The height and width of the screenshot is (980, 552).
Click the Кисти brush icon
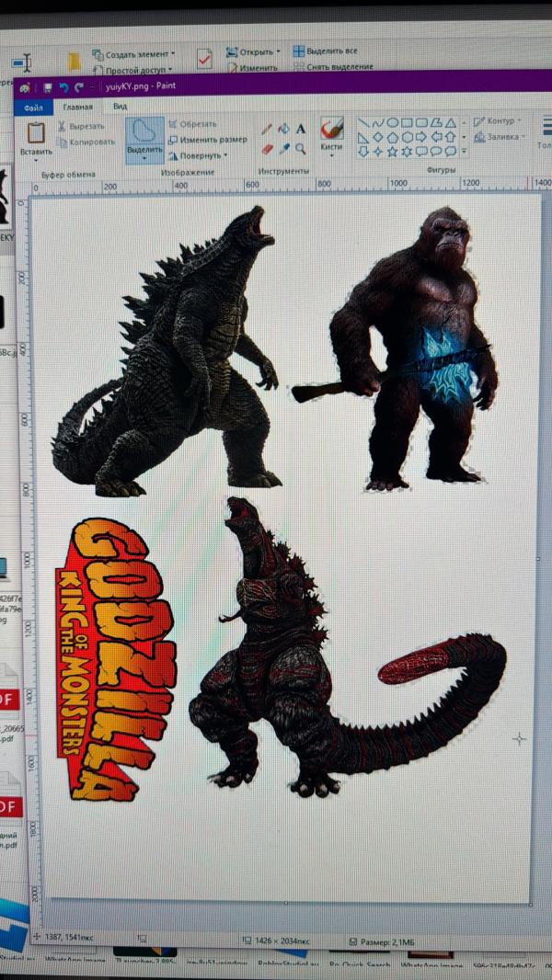pyautogui.click(x=331, y=128)
